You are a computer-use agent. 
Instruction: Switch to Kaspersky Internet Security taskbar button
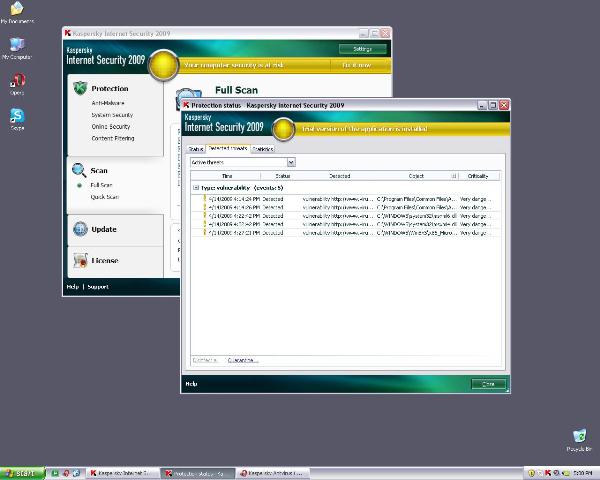tap(122, 473)
